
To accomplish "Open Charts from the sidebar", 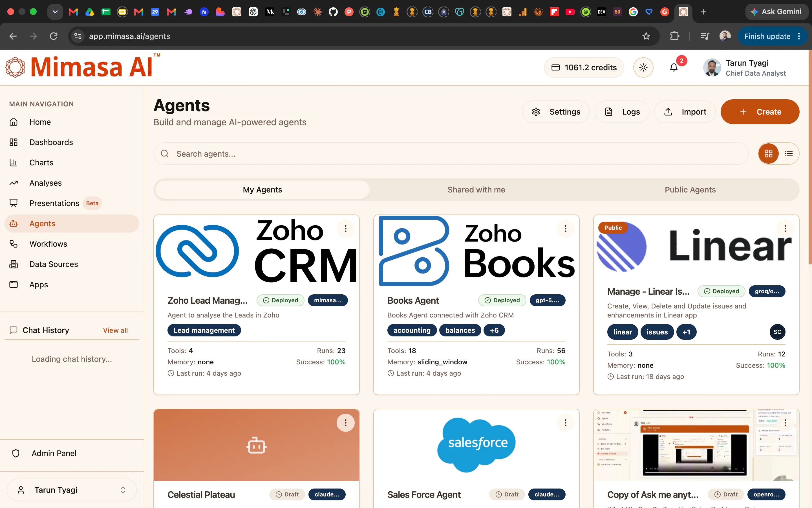I will pos(72,163).
